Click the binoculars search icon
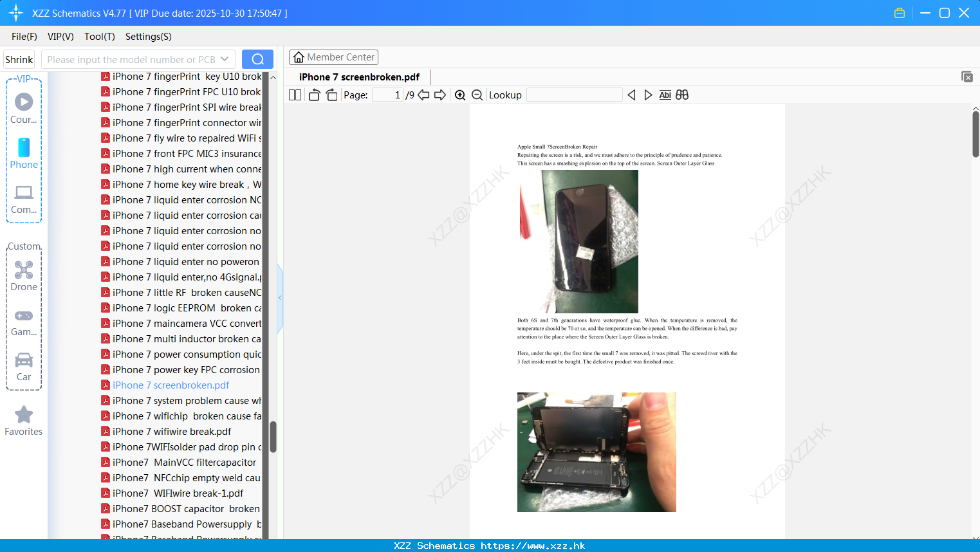This screenshot has width=980, height=552. pyautogui.click(x=682, y=95)
